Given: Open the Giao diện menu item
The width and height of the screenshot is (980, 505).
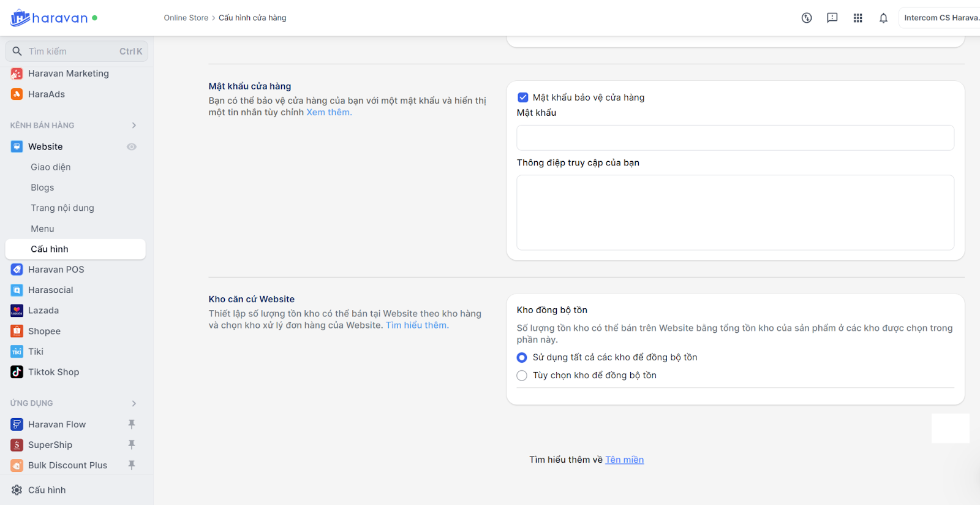Looking at the screenshot, I should (x=50, y=167).
